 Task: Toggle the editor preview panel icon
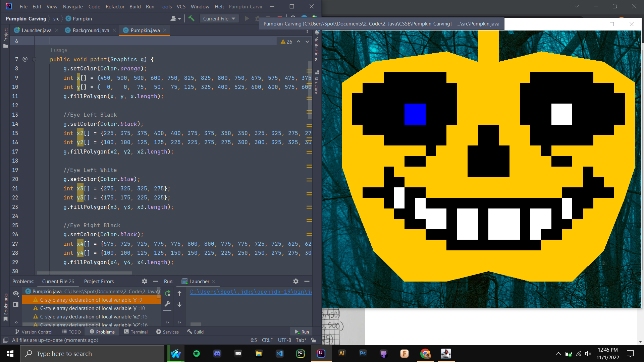pos(16,304)
